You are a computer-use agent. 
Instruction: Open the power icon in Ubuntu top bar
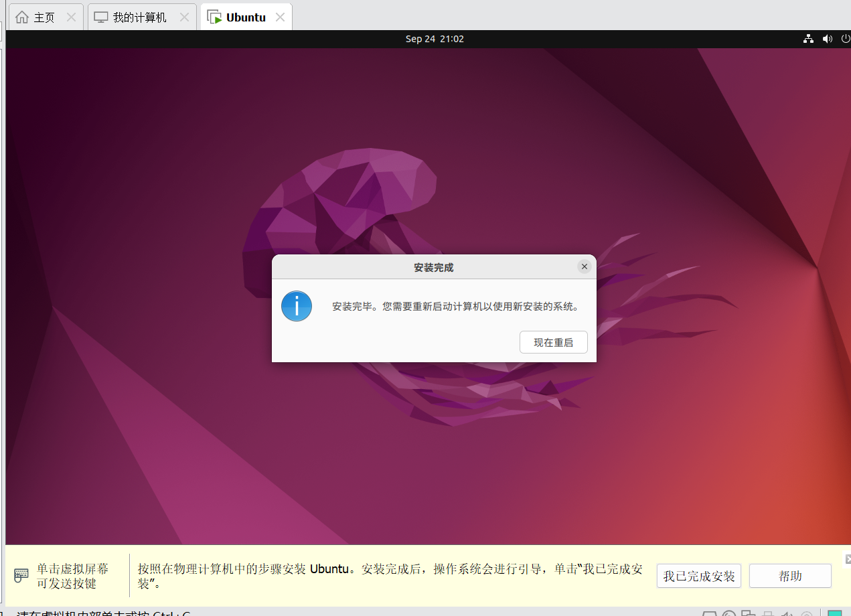tap(846, 39)
